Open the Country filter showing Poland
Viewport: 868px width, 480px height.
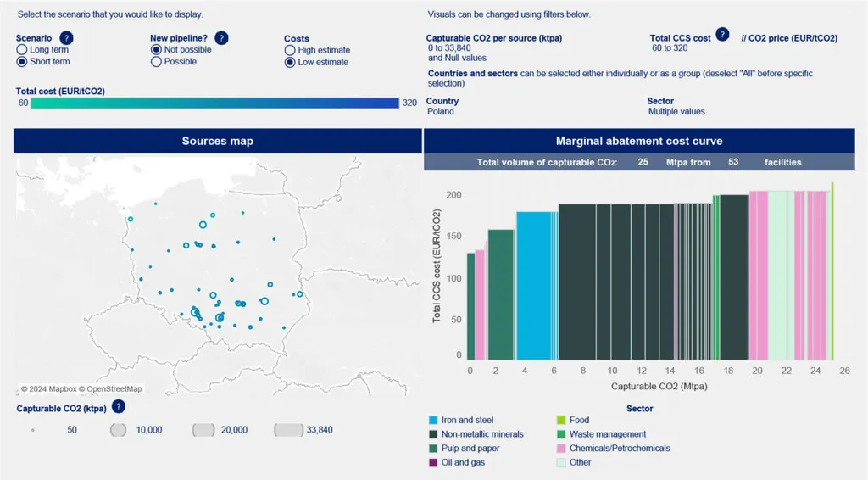pyautogui.click(x=441, y=112)
